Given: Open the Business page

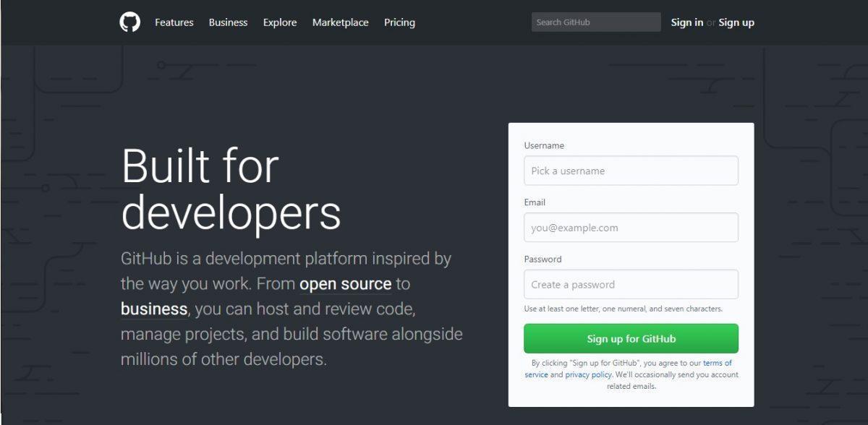Looking at the screenshot, I should click(x=228, y=22).
